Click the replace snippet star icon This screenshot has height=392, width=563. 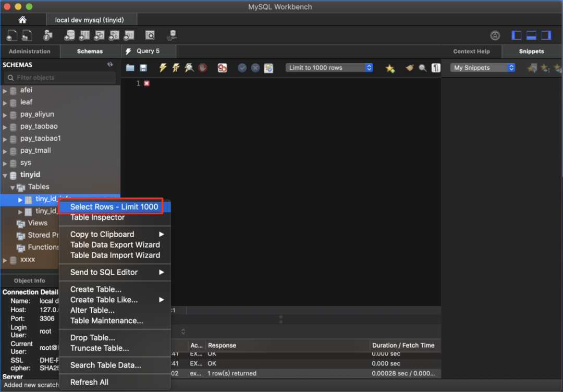(x=532, y=67)
